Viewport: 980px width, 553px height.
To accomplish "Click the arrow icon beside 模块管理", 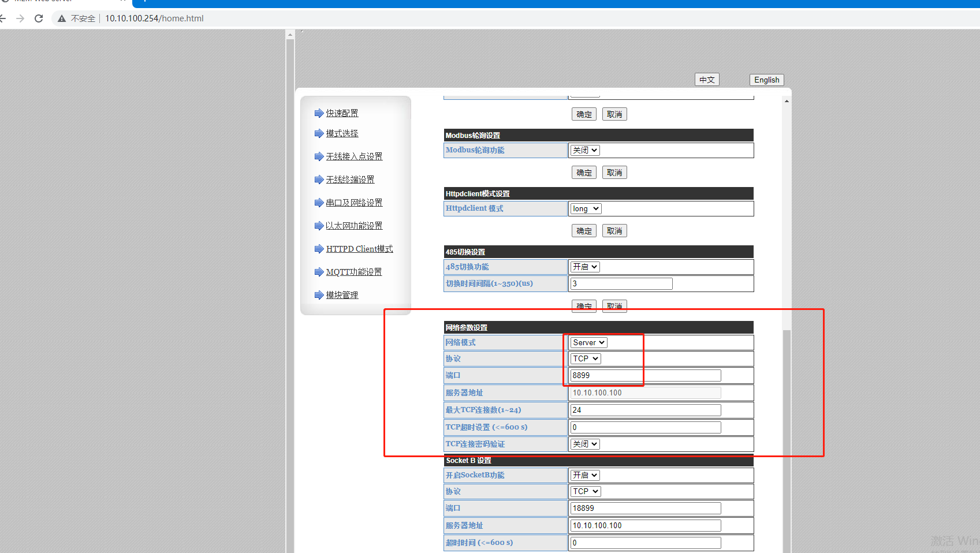I will click(319, 295).
